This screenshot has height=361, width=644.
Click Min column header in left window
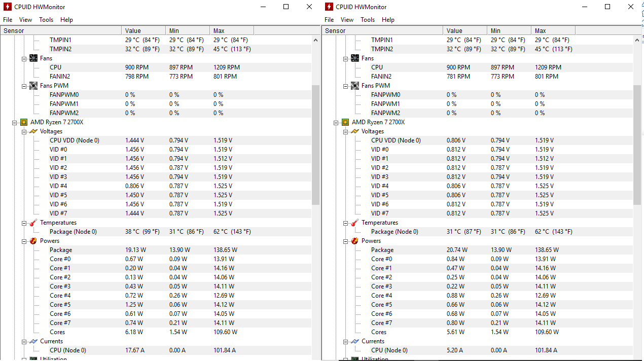[188, 31]
